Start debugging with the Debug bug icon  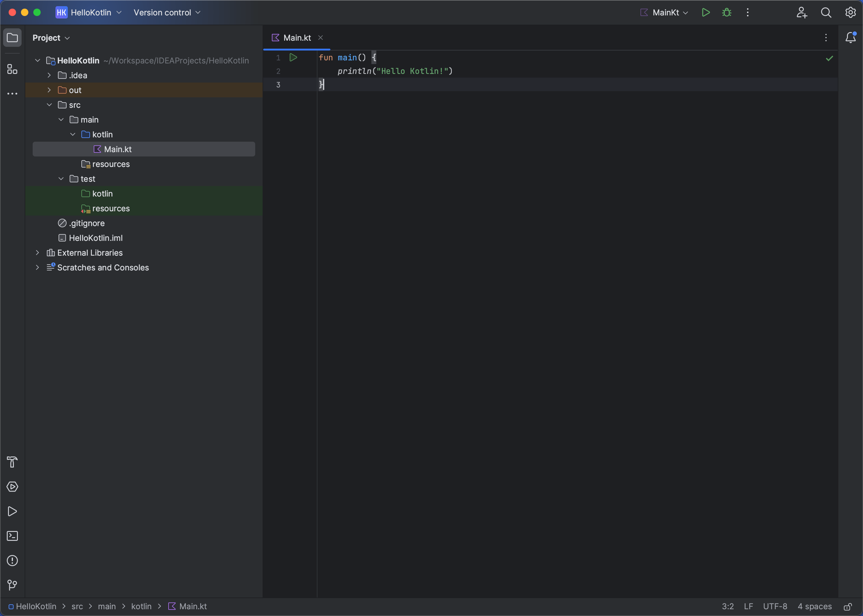(x=726, y=13)
